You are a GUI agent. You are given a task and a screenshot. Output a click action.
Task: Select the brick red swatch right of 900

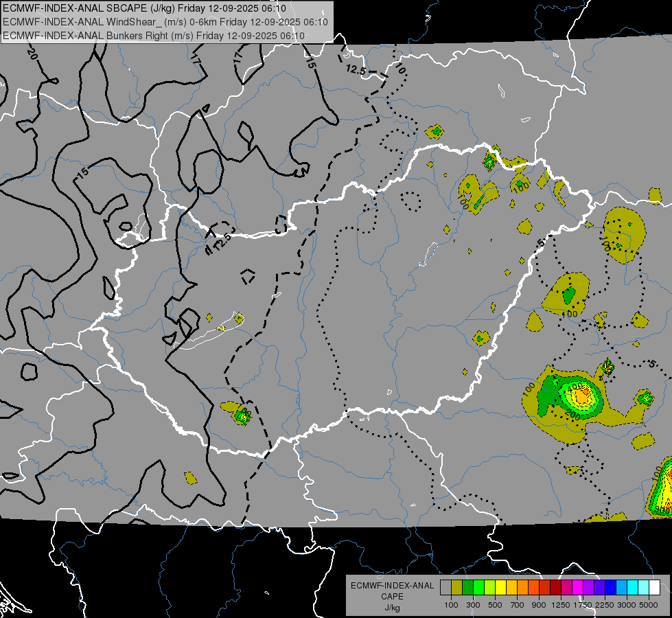pyautogui.click(x=545, y=588)
